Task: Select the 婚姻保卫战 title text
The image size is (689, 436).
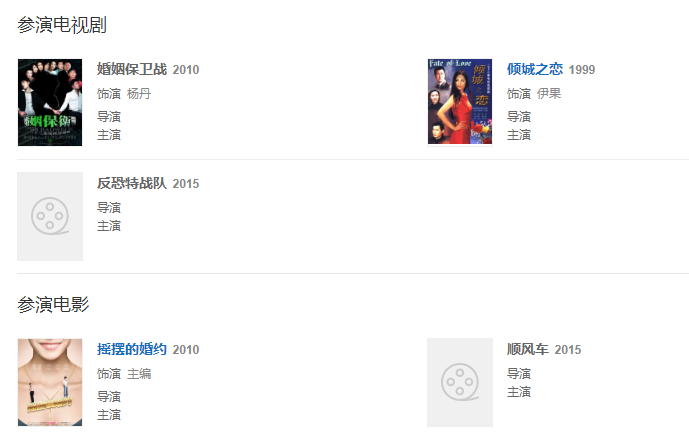Action: point(132,69)
